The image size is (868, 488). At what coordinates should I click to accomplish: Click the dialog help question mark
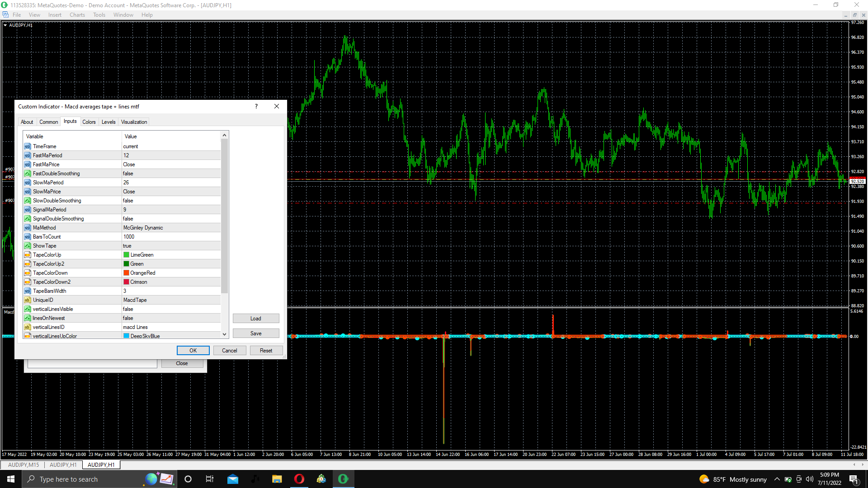[x=256, y=107]
